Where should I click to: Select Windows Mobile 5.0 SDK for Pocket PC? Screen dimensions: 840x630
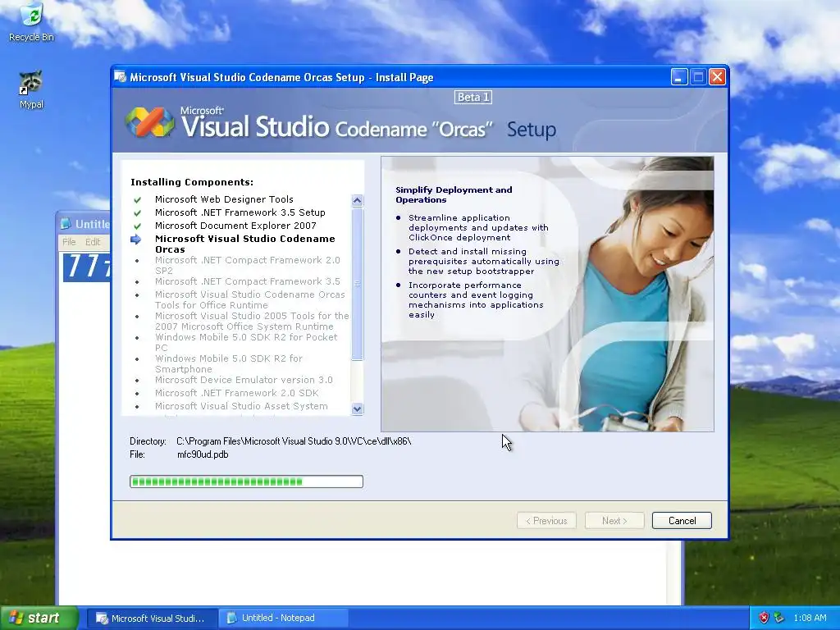(246, 342)
